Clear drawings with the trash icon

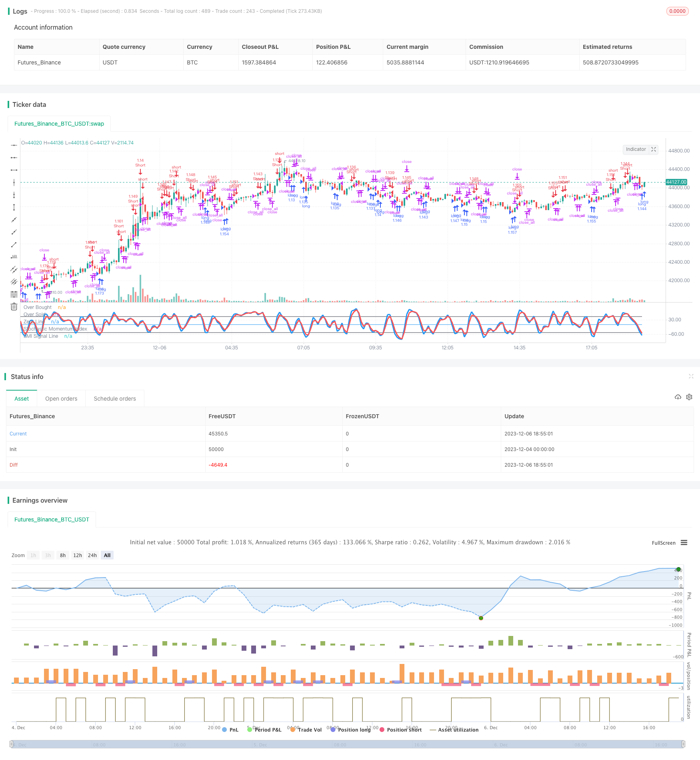[14, 306]
